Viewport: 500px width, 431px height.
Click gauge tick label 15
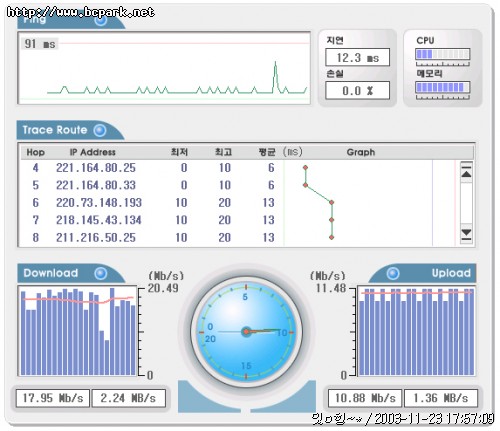click(x=246, y=366)
